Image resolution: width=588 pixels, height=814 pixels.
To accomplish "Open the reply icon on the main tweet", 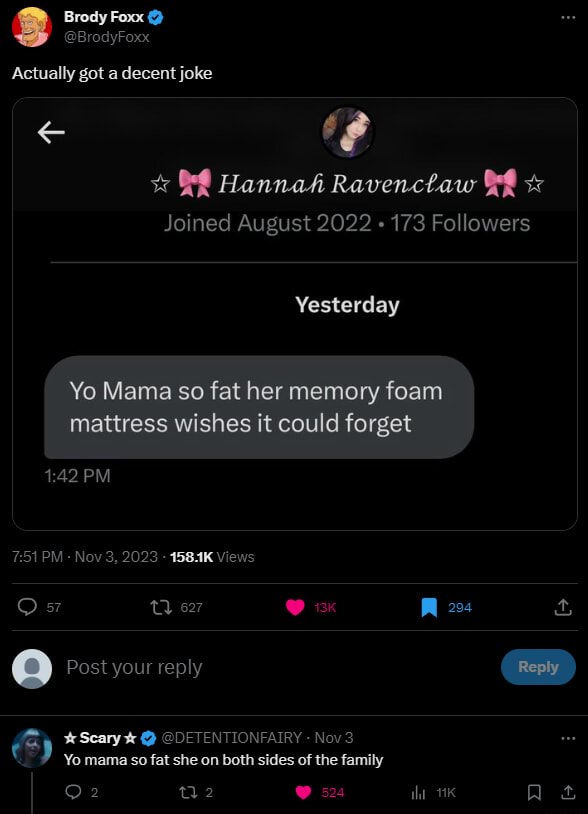I will [28, 607].
